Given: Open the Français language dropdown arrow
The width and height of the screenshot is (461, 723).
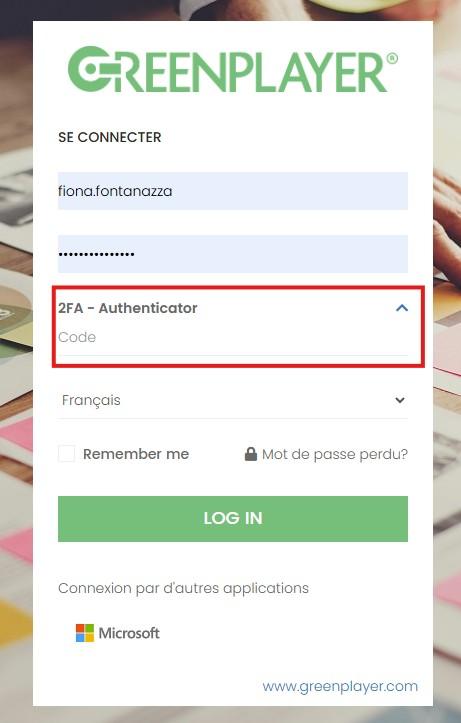Looking at the screenshot, I should click(x=400, y=400).
